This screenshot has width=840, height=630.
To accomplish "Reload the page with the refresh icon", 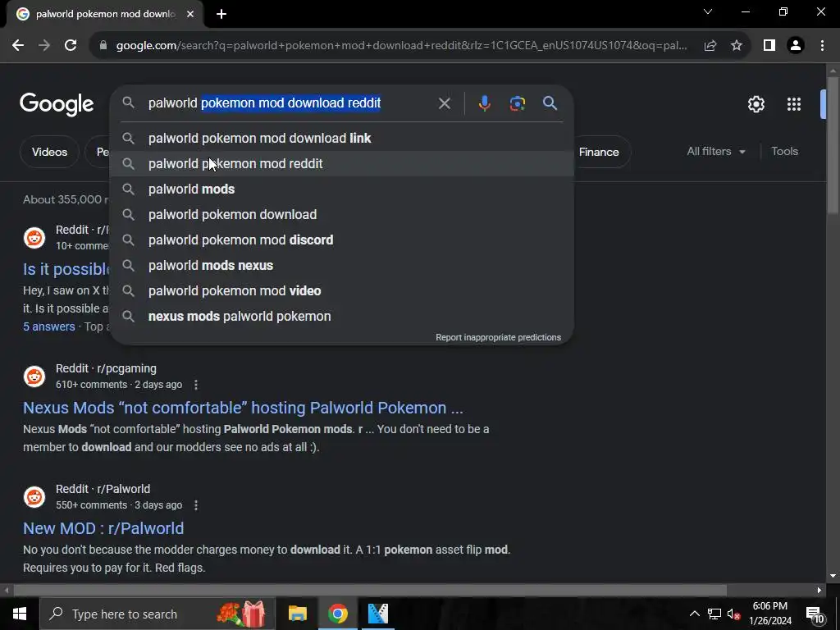I will coord(71,46).
